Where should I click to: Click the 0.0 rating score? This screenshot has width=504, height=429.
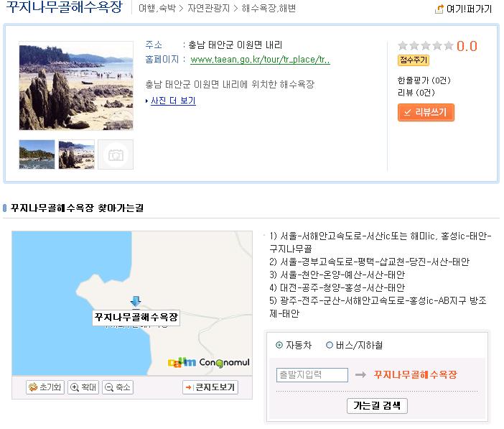click(x=467, y=46)
